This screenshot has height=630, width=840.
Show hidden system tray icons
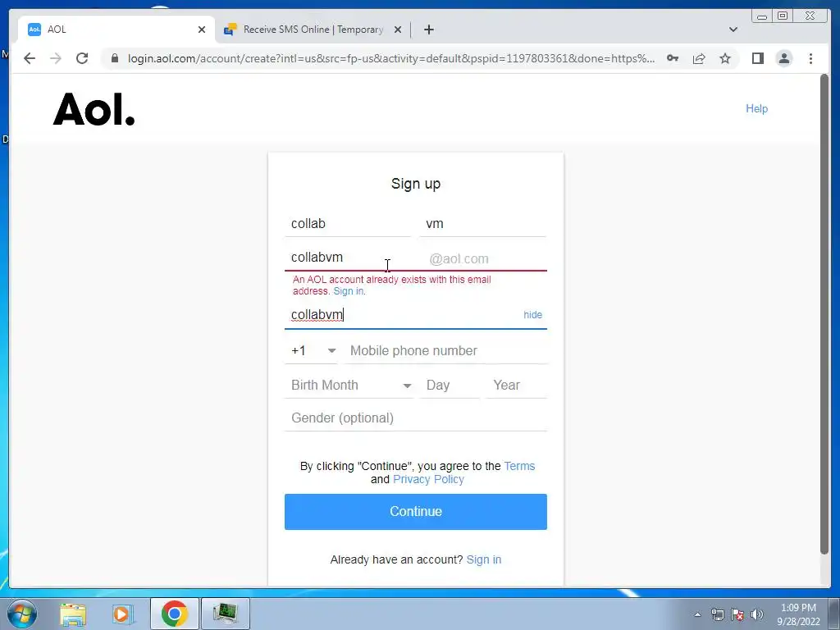coord(697,615)
